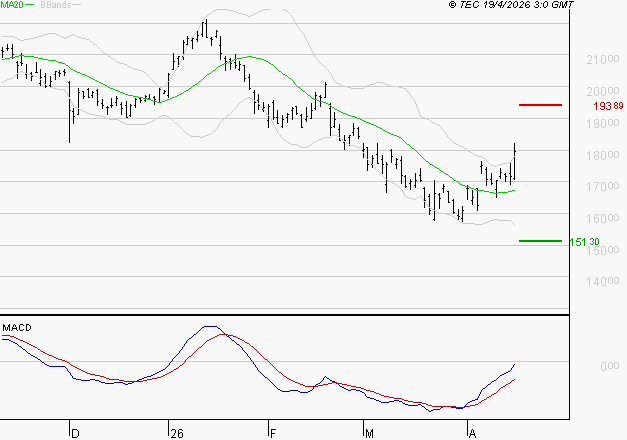Select the 21000 price axis label
Viewport: 627px width, 440px height.
pos(603,60)
